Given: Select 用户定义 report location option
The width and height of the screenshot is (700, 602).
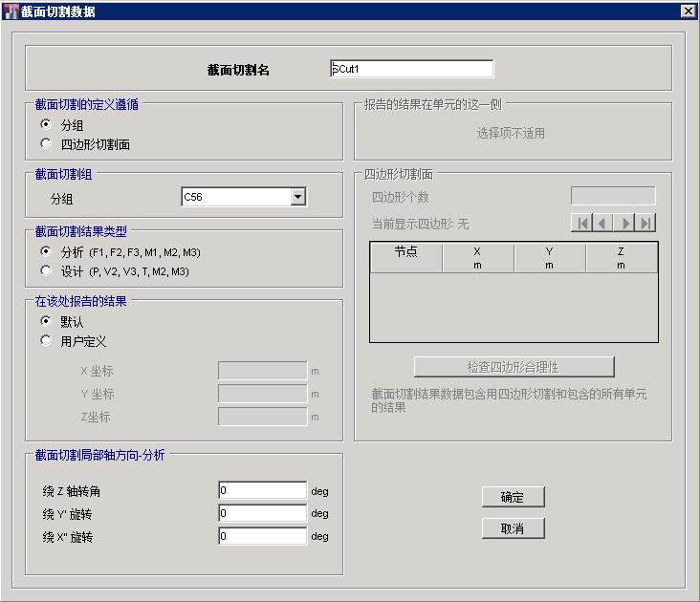Looking at the screenshot, I should tap(46, 340).
